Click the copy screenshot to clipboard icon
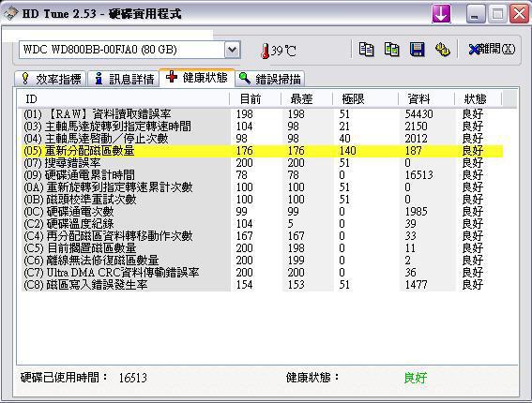Viewport: 532px width, 403px height. [x=391, y=50]
